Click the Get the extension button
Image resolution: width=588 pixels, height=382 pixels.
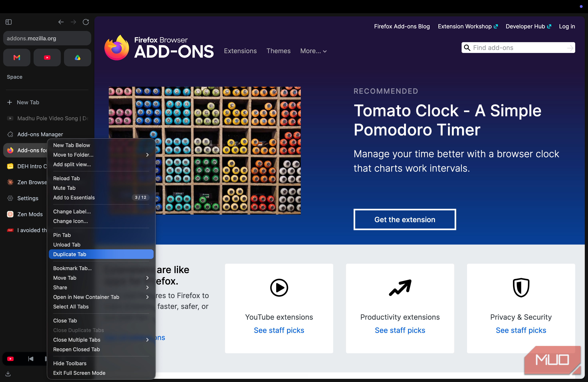[405, 219]
